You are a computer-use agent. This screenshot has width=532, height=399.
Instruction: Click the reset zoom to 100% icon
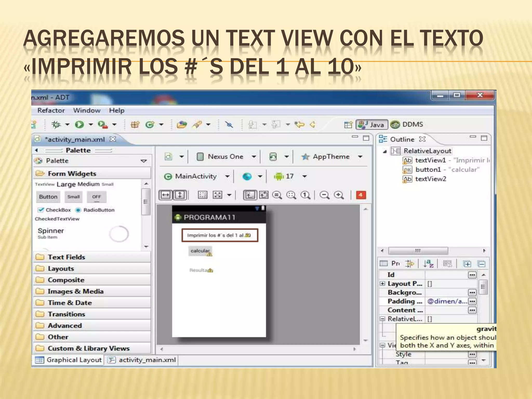point(305,195)
